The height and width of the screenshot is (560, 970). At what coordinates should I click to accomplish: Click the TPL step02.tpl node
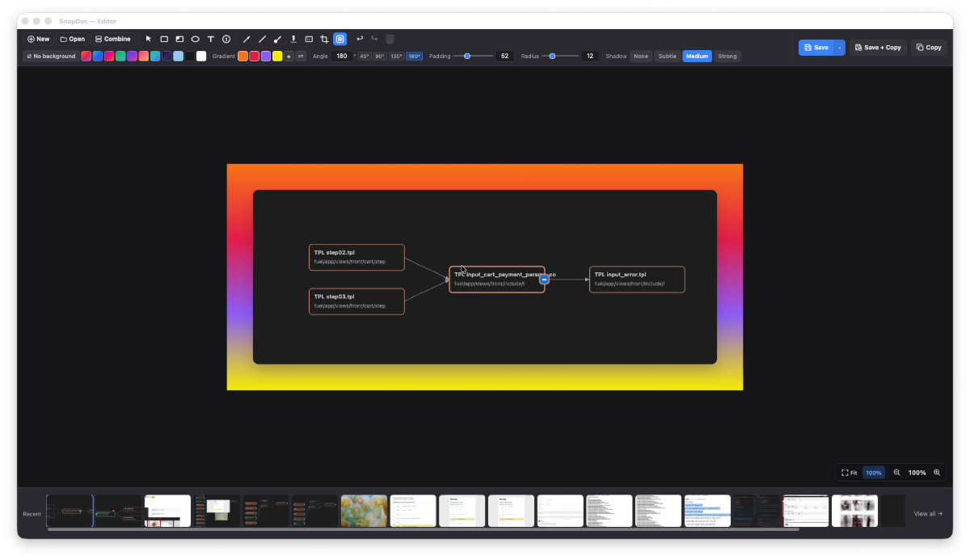tap(356, 257)
